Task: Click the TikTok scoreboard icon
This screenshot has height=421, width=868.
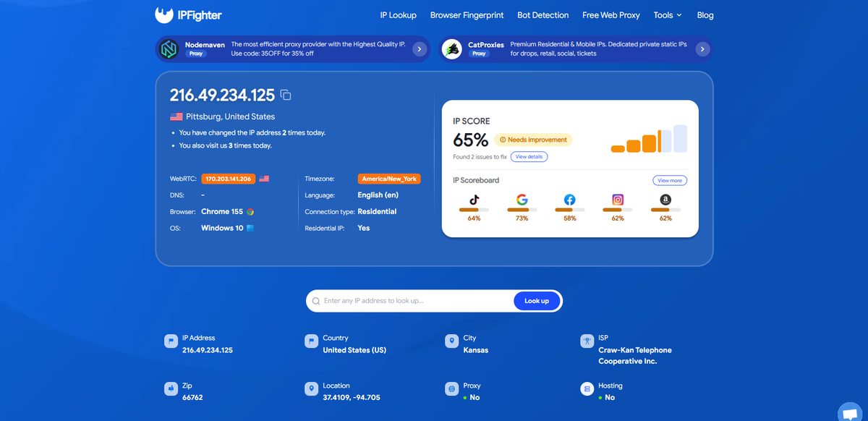Action: click(474, 200)
